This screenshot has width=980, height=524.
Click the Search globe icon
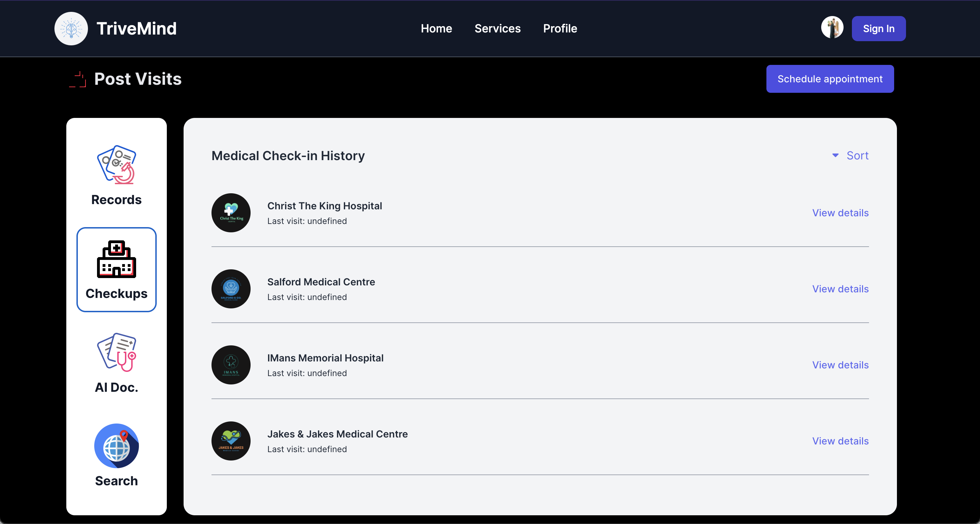[117, 446]
